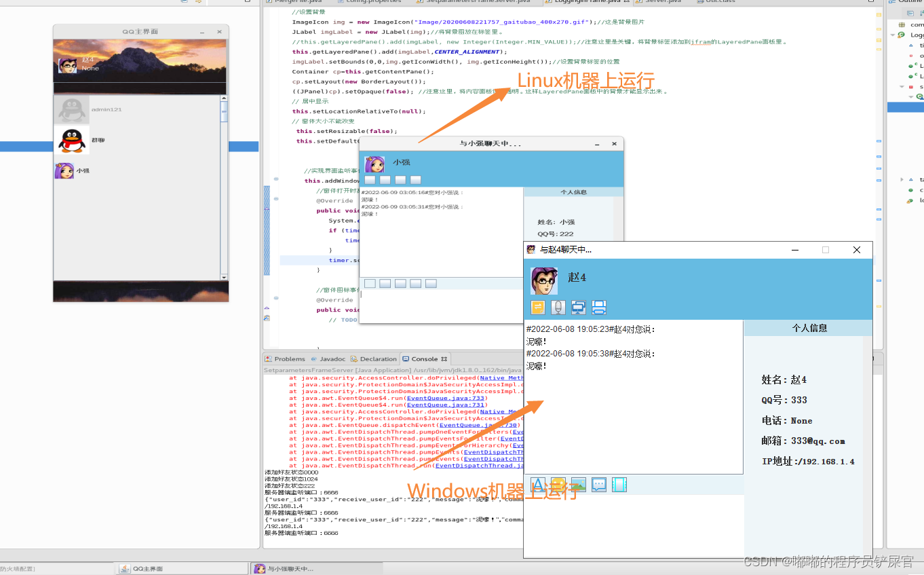Click the '#2022-06-09 03:05:31#您对小强说' message line
Screen dimensions: 924x575
click(x=412, y=206)
